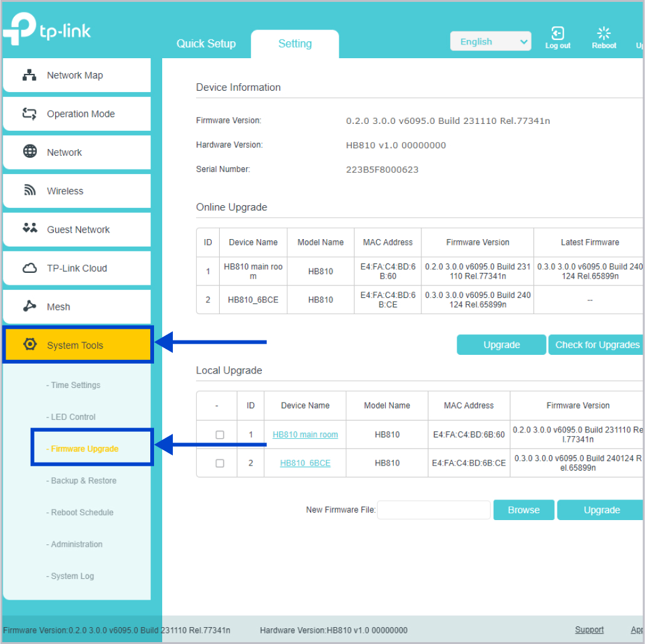The width and height of the screenshot is (645, 644).
Task: Click Browse firmware file button
Action: click(524, 510)
